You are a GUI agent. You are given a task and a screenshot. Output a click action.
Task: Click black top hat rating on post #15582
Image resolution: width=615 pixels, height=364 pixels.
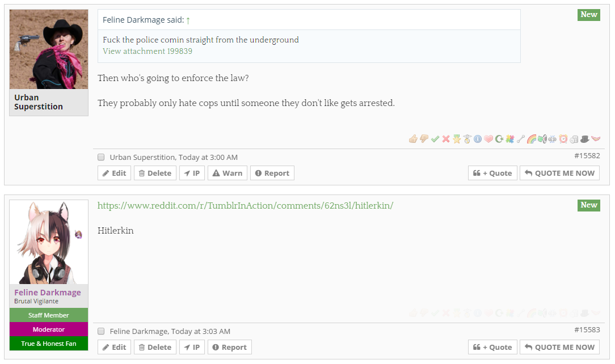[585, 139]
